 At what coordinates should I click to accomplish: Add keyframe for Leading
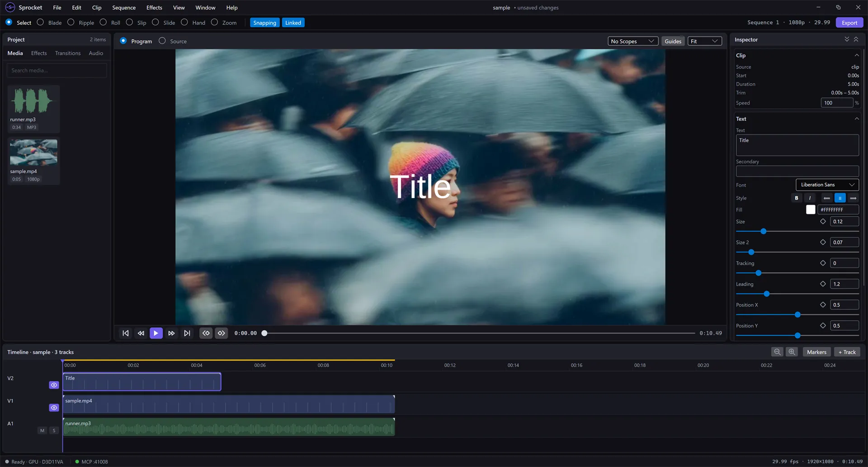(823, 284)
